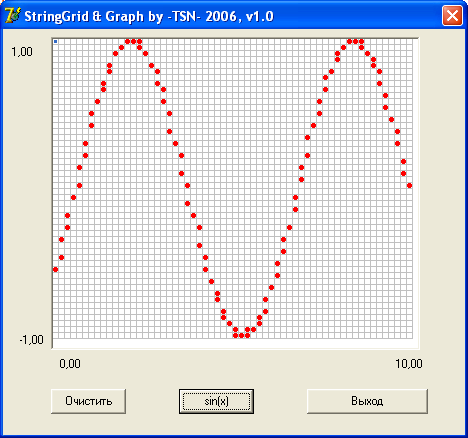Screen dimensions: 468x438
Task: Click the 0,00 x-axis start label
Action: pos(70,363)
